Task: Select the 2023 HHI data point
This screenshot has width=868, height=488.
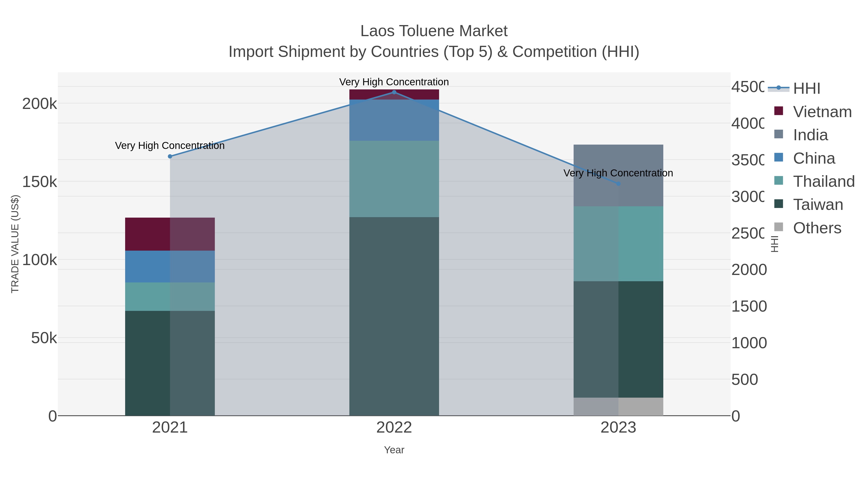Action: (618, 184)
